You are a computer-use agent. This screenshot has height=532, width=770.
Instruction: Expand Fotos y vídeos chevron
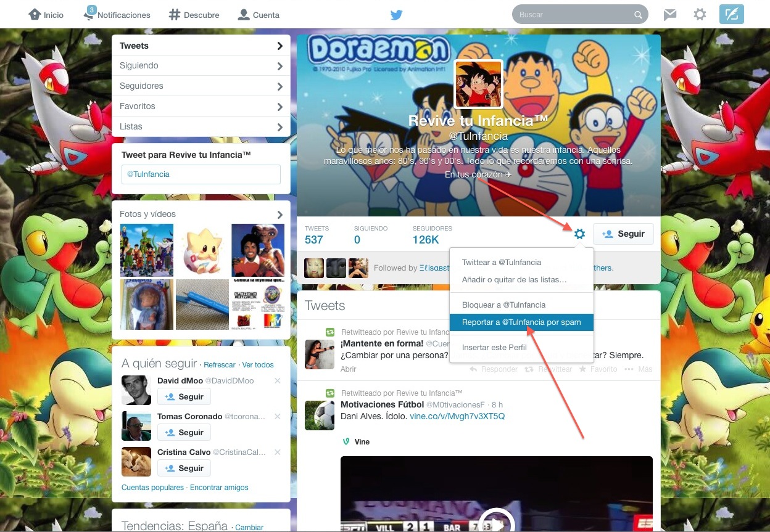click(280, 215)
